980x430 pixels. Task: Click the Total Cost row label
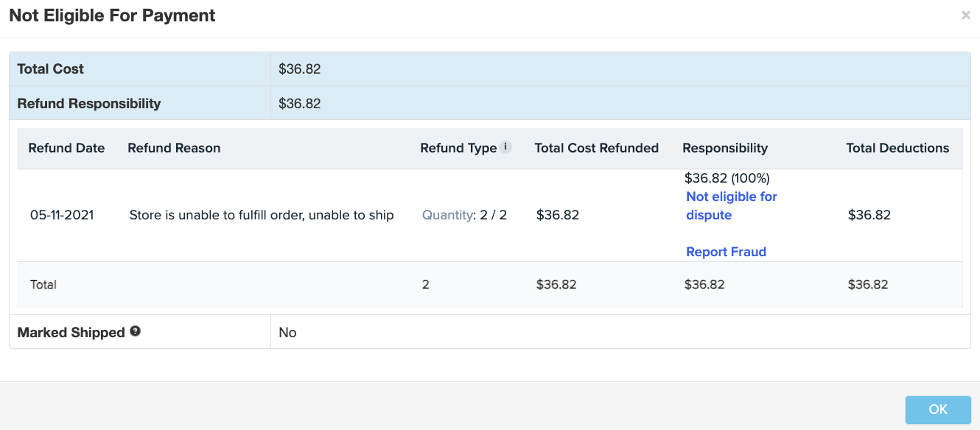pos(51,69)
